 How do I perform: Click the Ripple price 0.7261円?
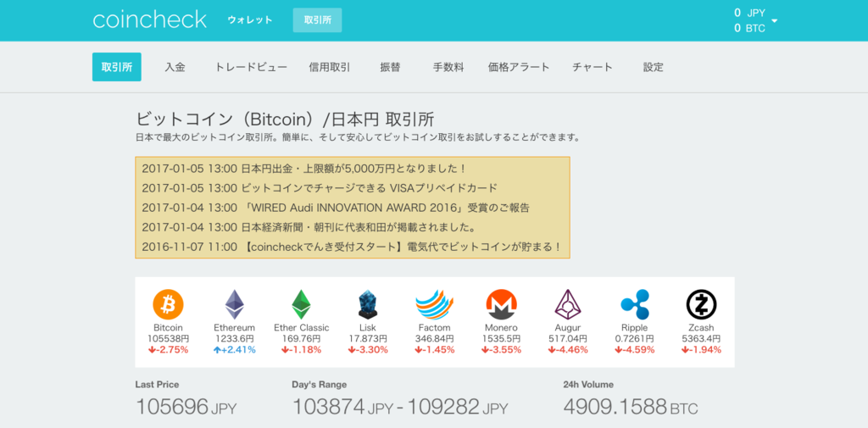point(634,338)
